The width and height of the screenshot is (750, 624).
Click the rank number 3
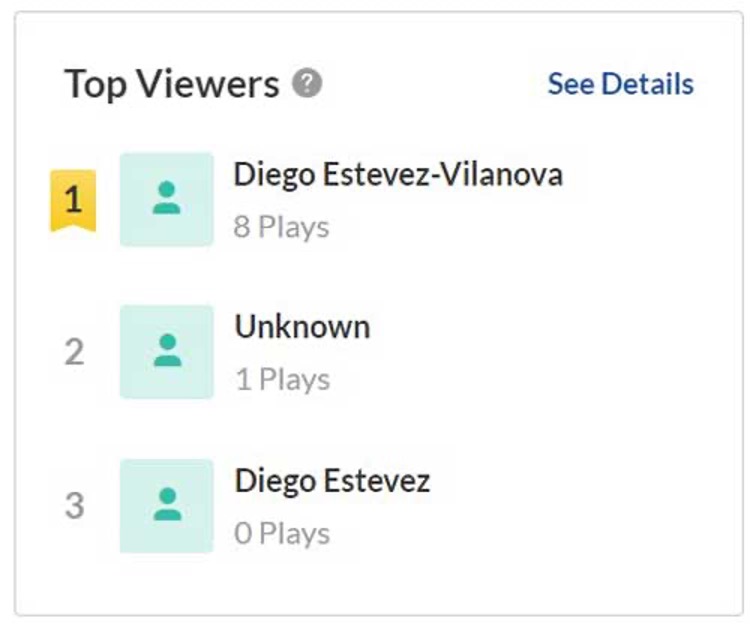(74, 506)
